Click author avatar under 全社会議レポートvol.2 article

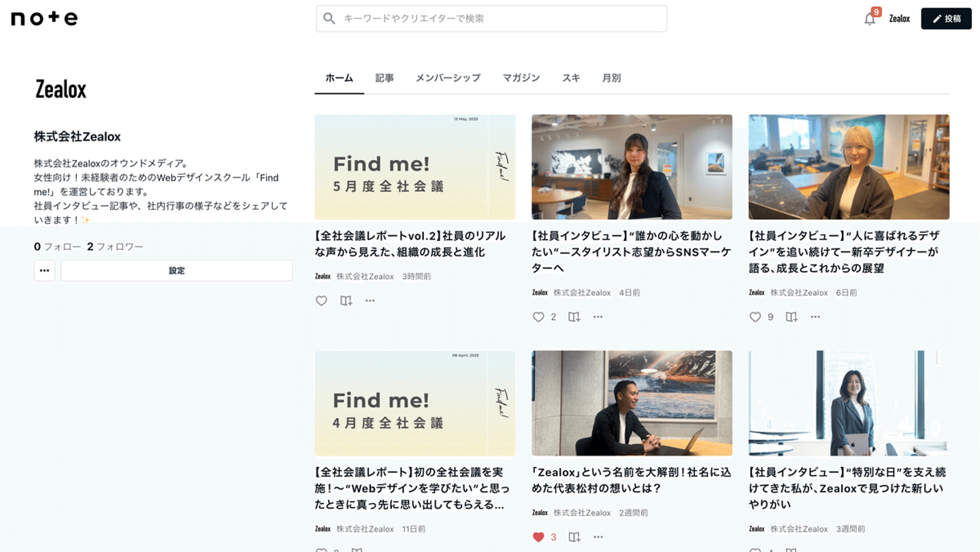pos(323,276)
